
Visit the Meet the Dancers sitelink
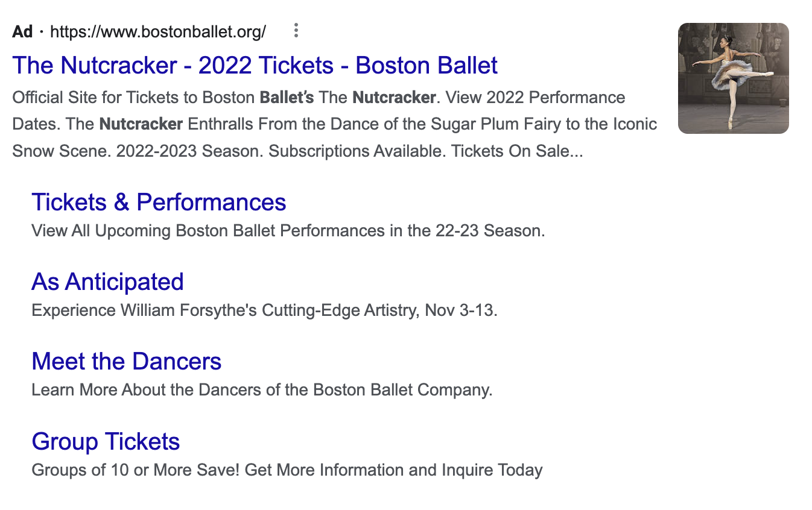(126, 361)
